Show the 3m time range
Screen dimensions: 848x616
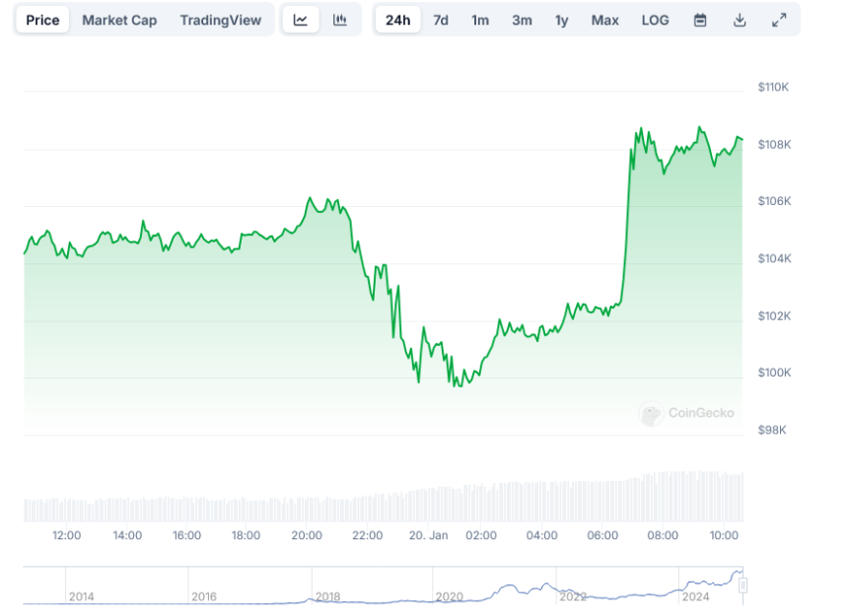522,20
